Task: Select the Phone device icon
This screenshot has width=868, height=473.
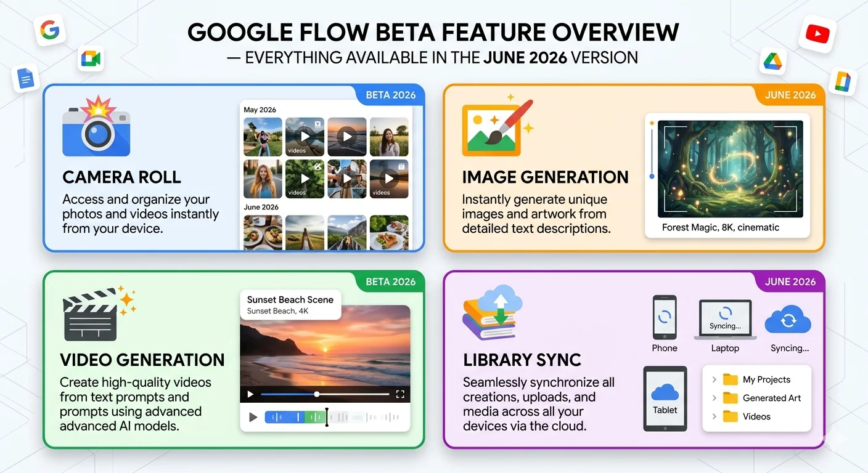Action: pyautogui.click(x=665, y=317)
